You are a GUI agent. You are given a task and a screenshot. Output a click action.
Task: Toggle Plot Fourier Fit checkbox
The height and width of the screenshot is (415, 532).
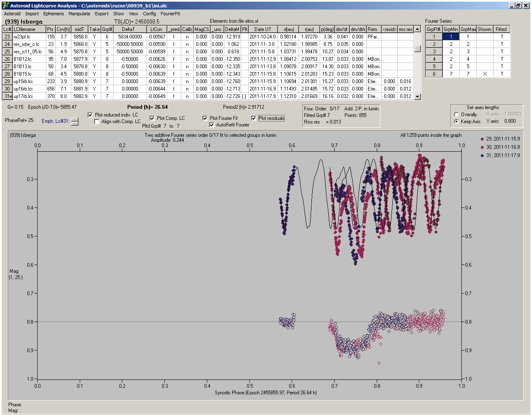205,118
